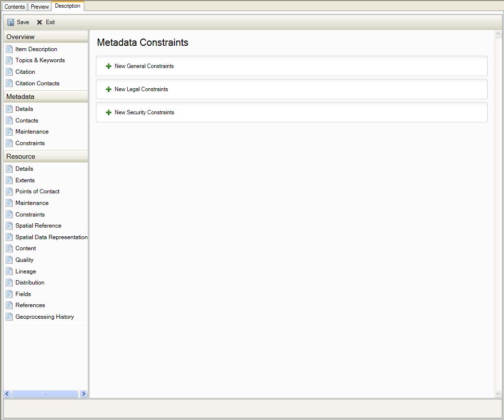504x420 pixels.
Task: Click the page icon next to Lineage
Action: click(x=9, y=271)
